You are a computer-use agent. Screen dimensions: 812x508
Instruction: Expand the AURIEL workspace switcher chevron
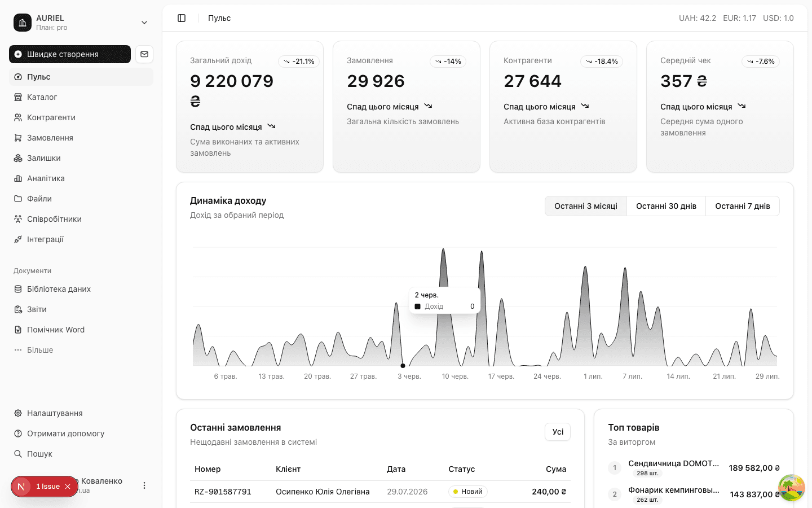pyautogui.click(x=144, y=23)
